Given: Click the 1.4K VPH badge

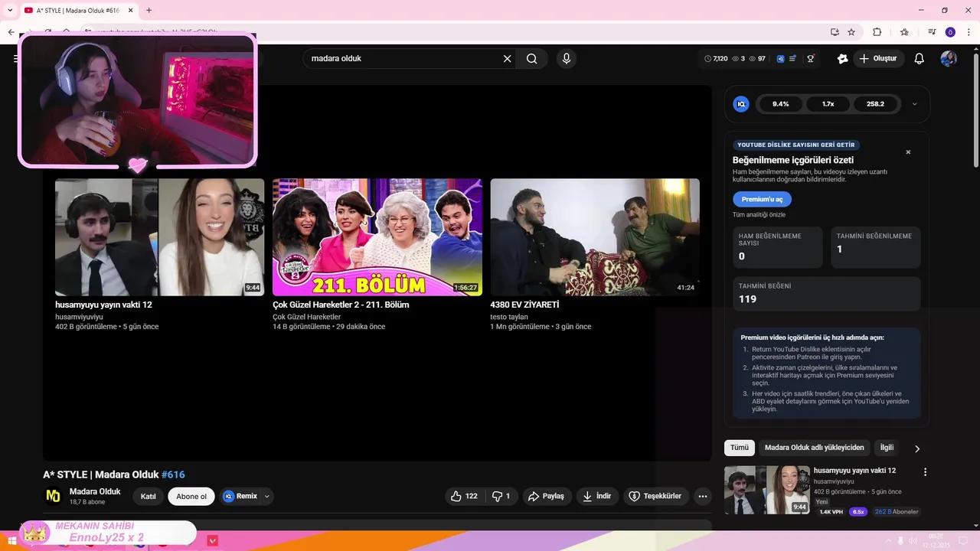Looking at the screenshot, I should (831, 512).
